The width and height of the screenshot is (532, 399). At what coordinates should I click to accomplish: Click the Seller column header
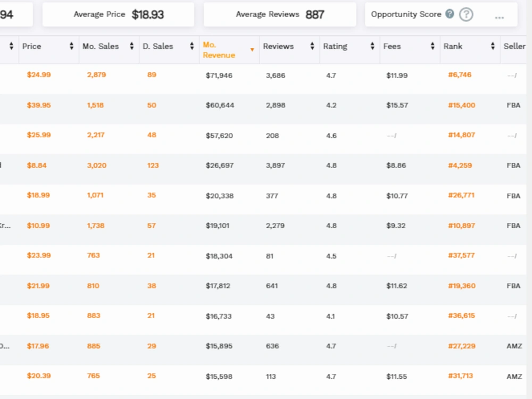pyautogui.click(x=514, y=46)
